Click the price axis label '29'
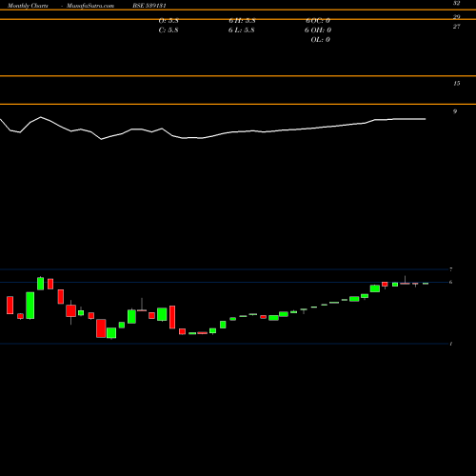Viewport: 476px width, 476px height. [x=456, y=17]
